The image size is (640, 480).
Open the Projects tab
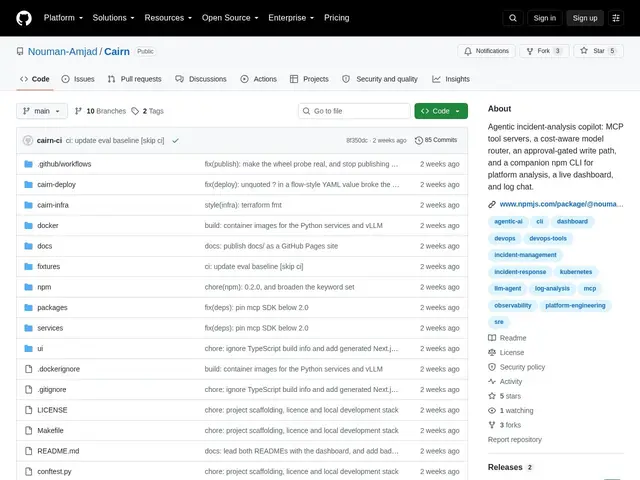point(309,79)
